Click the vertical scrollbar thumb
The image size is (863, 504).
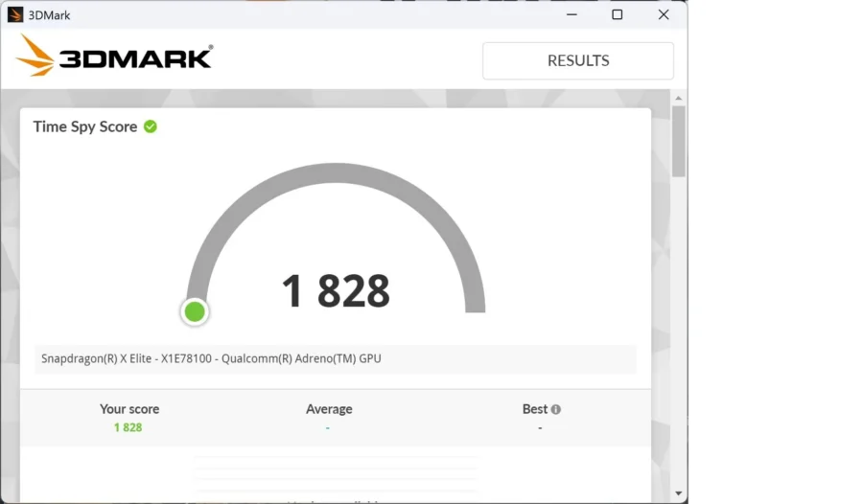(x=679, y=142)
